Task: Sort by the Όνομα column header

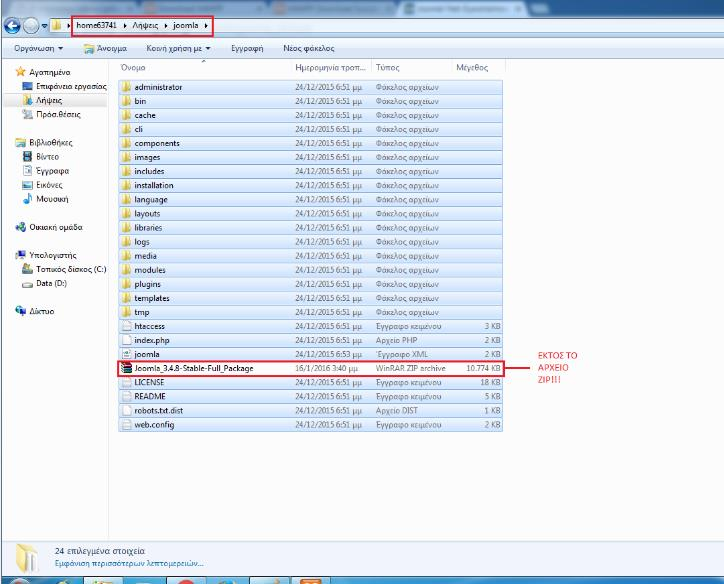Action: click(133, 67)
